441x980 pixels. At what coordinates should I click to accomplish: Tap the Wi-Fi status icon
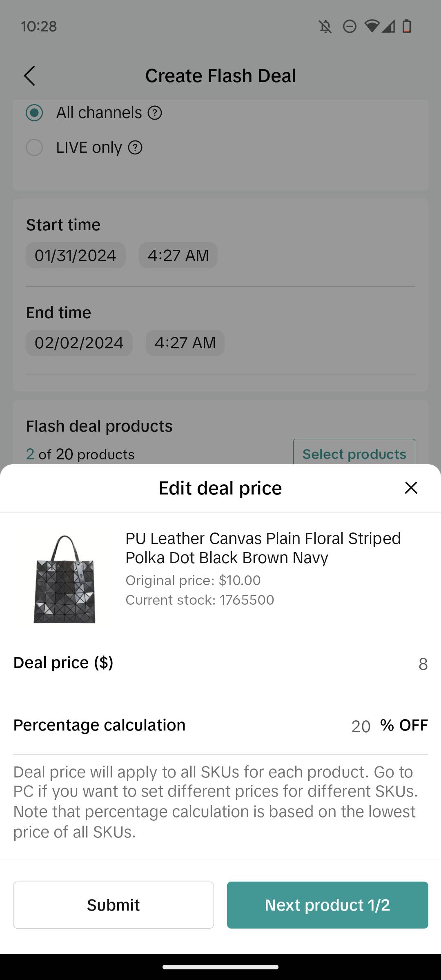click(x=372, y=26)
